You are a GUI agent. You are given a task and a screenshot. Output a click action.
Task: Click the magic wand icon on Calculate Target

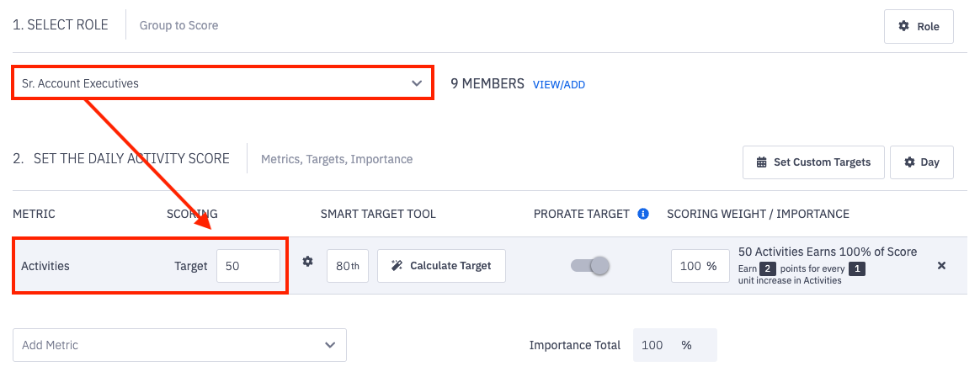pyautogui.click(x=397, y=266)
